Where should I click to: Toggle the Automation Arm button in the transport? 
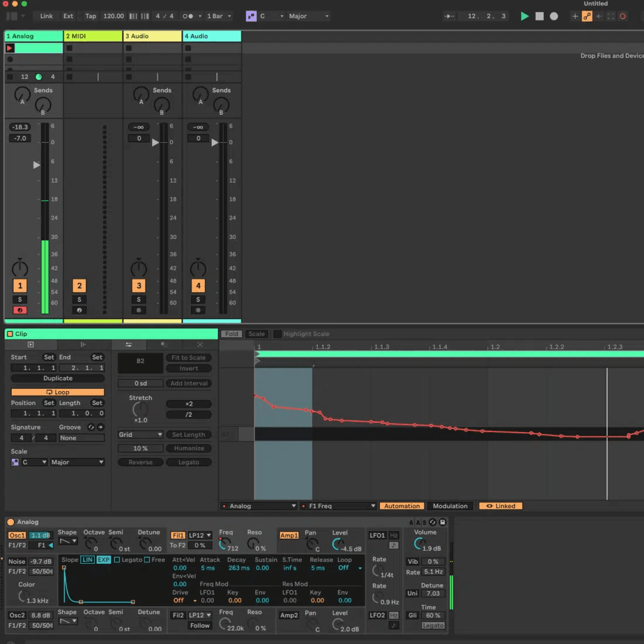click(587, 16)
